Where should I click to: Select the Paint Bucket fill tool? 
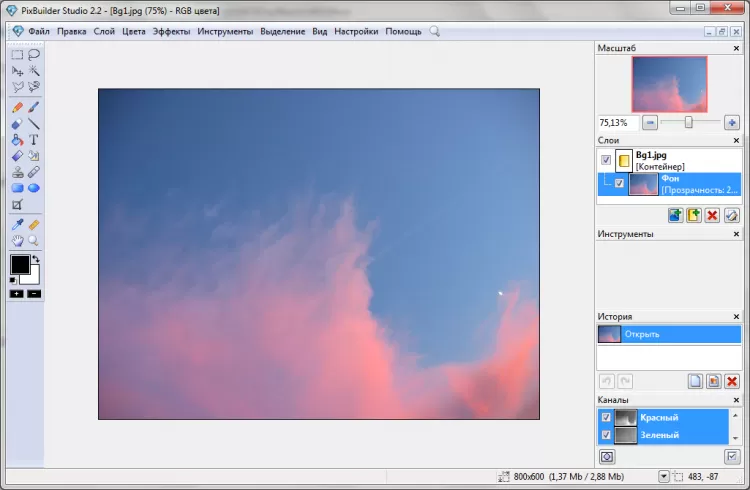17,140
